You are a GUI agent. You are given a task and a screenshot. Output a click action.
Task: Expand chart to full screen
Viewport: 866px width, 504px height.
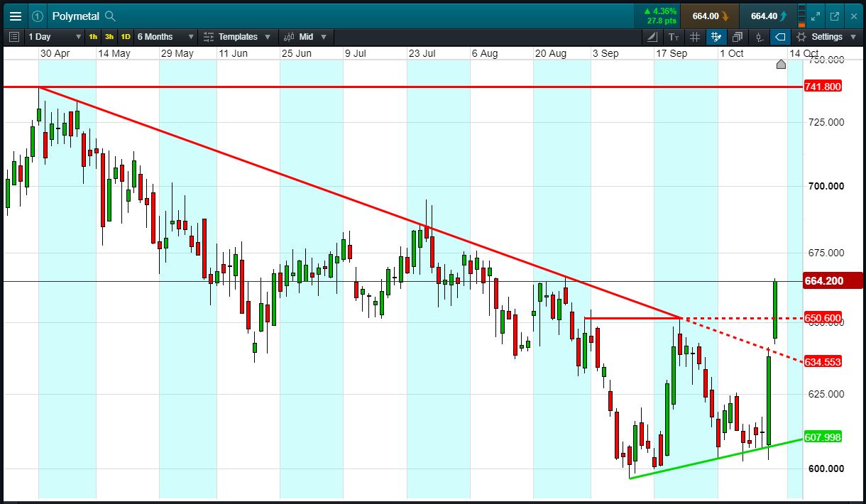pos(816,16)
